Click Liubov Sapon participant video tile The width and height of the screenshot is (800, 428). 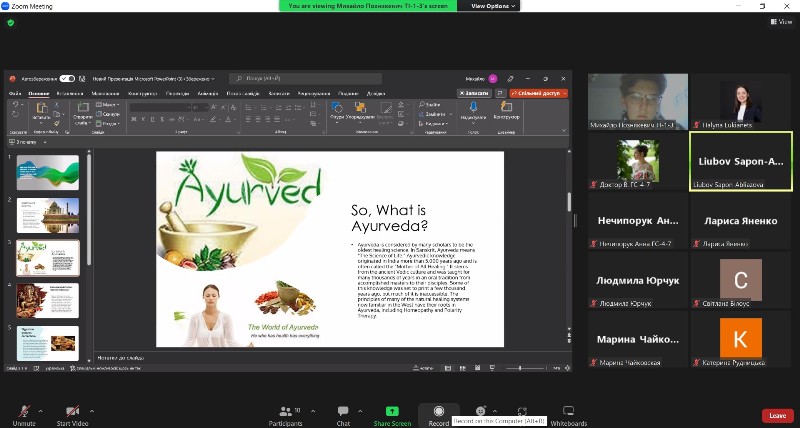(741, 160)
